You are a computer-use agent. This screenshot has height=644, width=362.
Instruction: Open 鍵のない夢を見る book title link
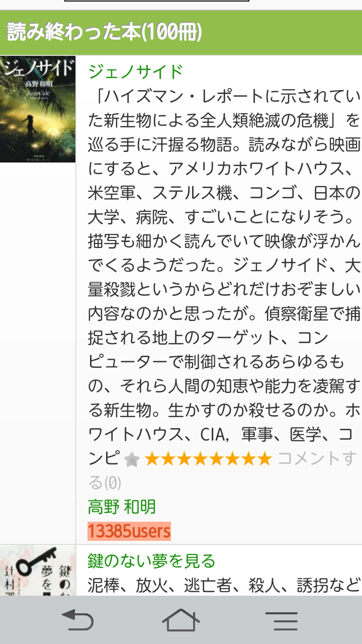click(x=151, y=560)
